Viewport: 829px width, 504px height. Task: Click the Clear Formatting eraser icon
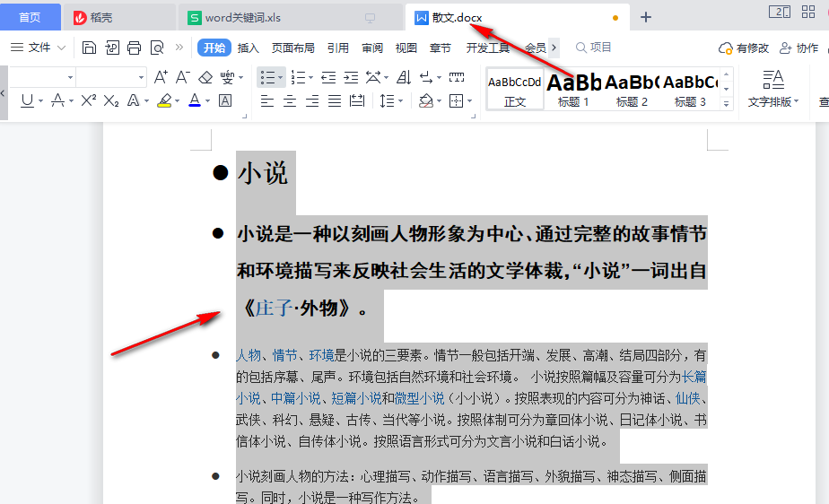pyautogui.click(x=205, y=78)
